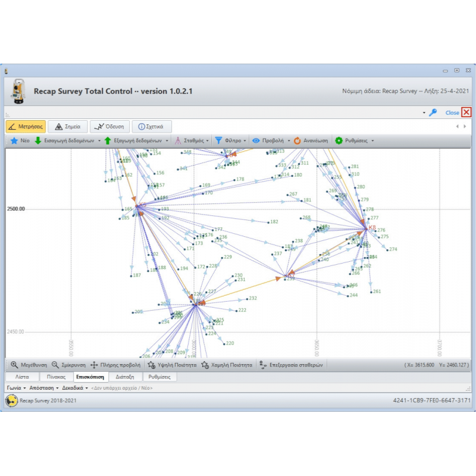Refresh with the Ανανέωση button
This screenshot has height=476, width=476.
[308, 141]
